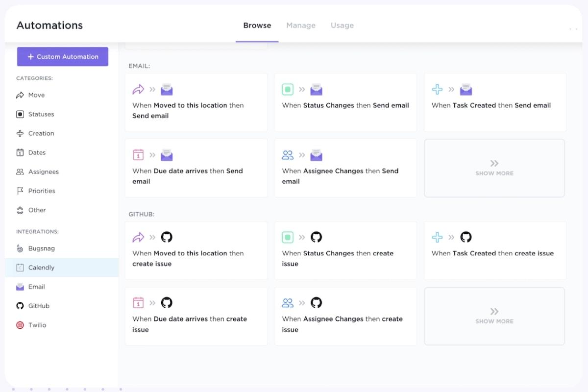
Task: Click calendar icon on Due date Send email card
Action: 139,155
